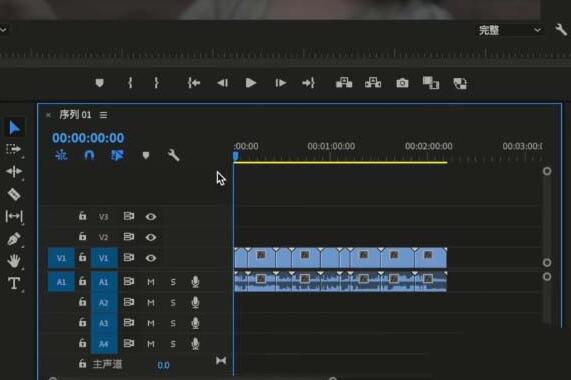Toggle sync lock on A4 track
The image size is (571, 380).
coord(129,343)
